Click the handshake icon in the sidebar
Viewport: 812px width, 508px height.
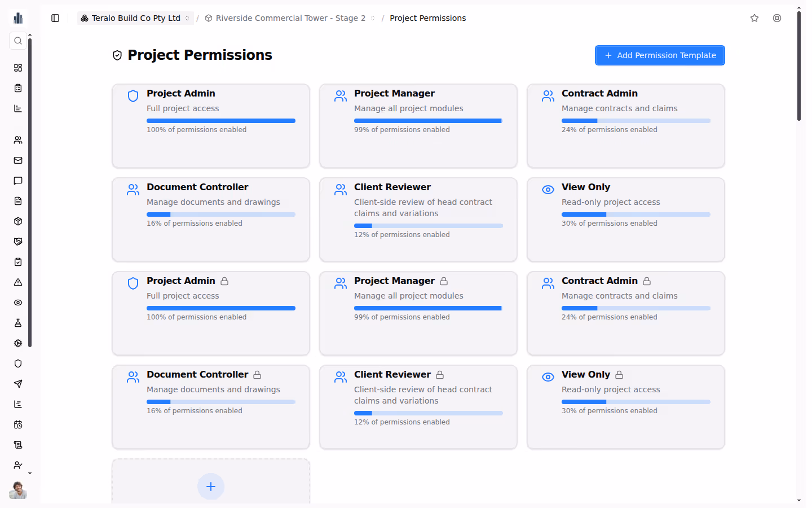[18, 242]
